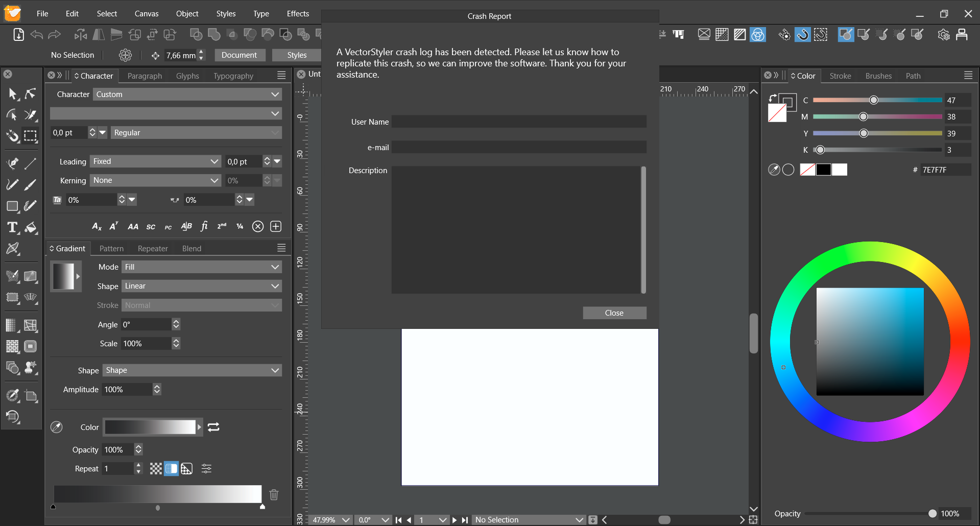Image resolution: width=980 pixels, height=526 pixels.
Task: Open the Leading Fixed dropdown
Action: (x=155, y=161)
